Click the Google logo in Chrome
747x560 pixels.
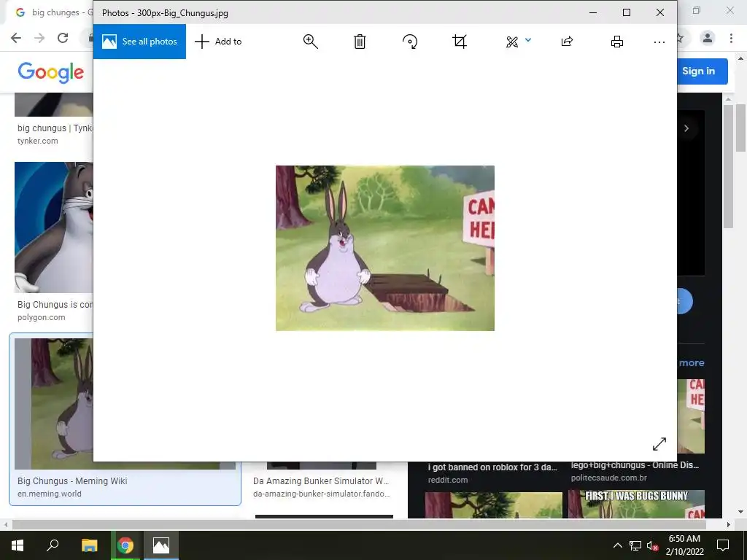point(51,72)
